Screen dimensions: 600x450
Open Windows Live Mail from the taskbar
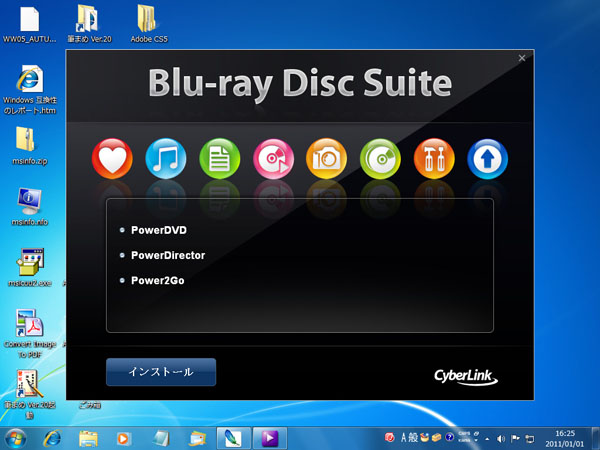point(198,439)
